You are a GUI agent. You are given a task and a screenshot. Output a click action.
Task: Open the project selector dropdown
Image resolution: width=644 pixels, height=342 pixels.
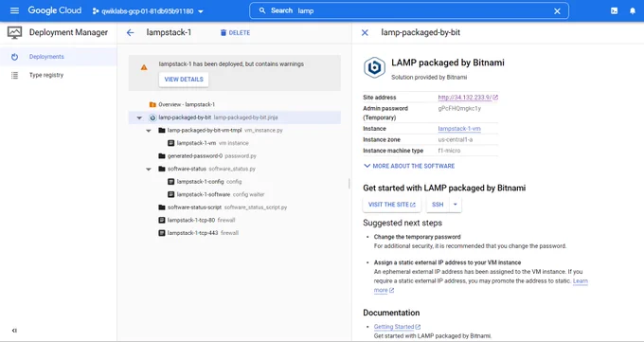[148, 11]
